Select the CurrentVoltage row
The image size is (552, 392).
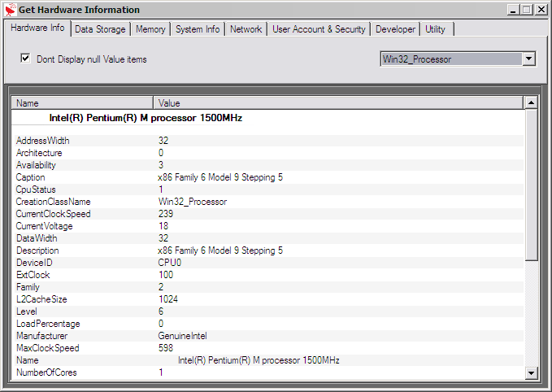(267, 226)
